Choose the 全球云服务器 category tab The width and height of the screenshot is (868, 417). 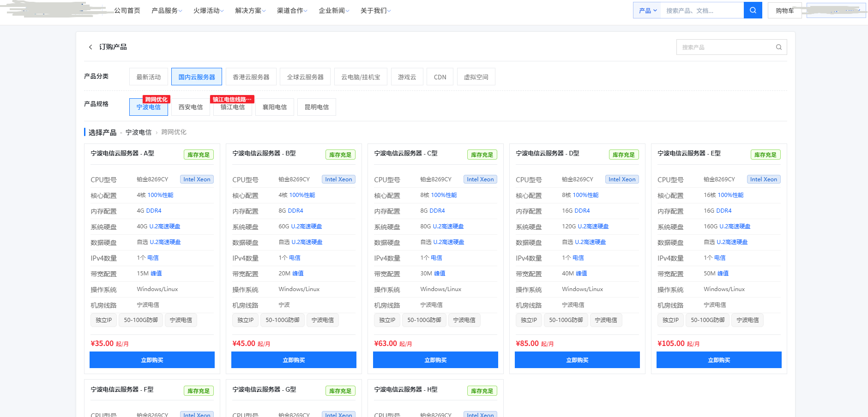(305, 77)
